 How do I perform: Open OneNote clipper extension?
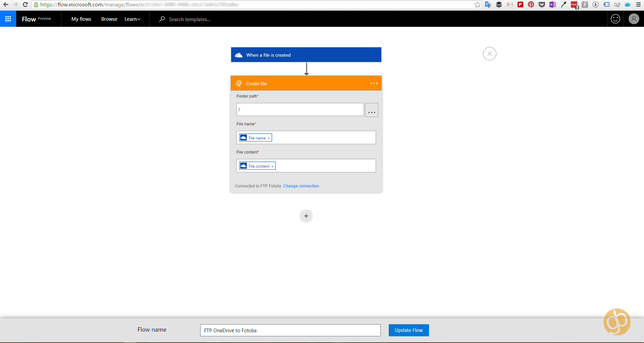[552, 5]
